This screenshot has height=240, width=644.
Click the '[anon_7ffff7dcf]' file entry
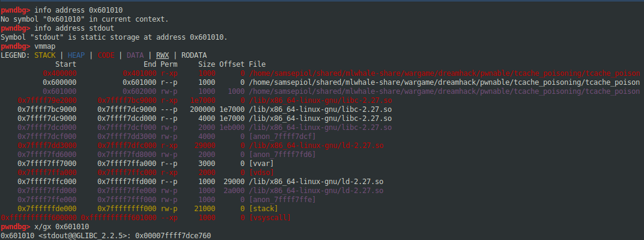(282, 137)
